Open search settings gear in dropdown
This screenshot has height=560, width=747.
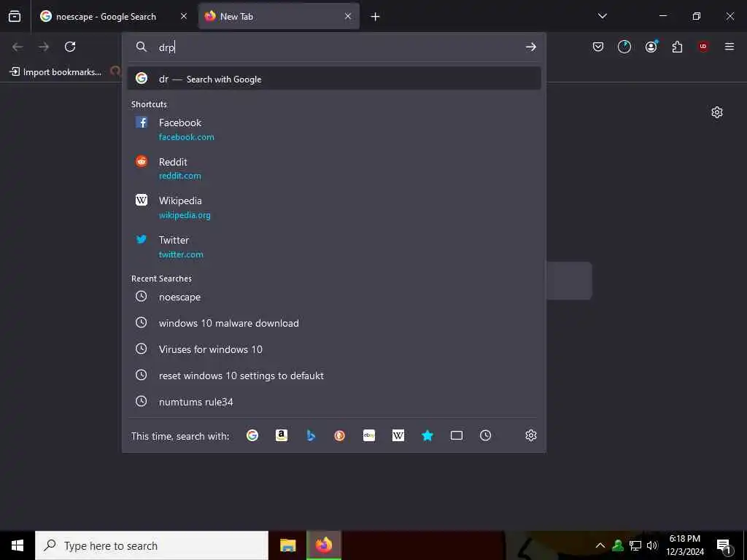tap(531, 435)
